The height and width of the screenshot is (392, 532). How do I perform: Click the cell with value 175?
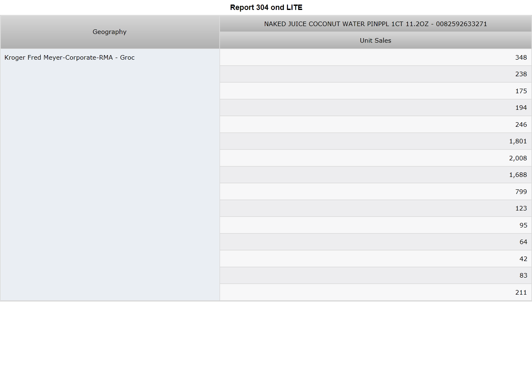(375, 91)
